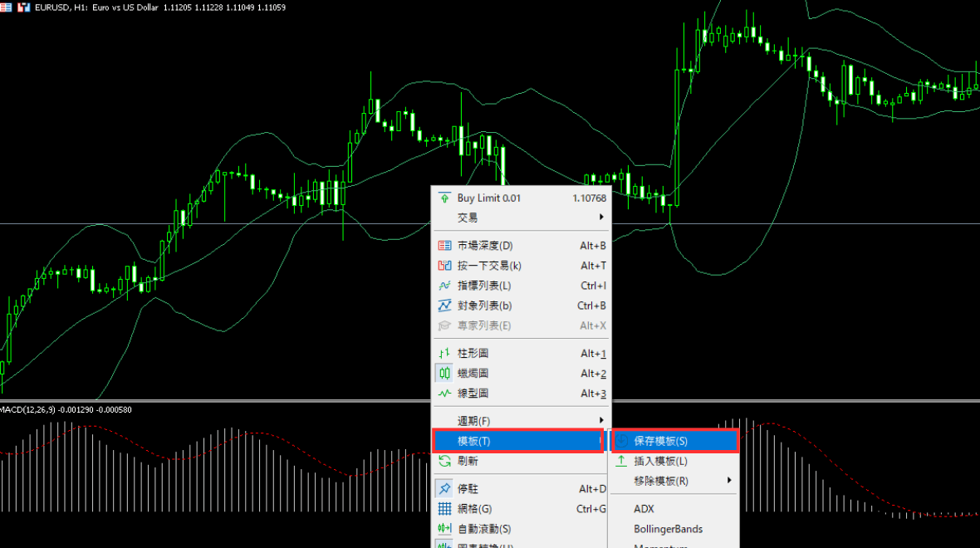Choose 市場深度(D) from the context menu

(522, 246)
